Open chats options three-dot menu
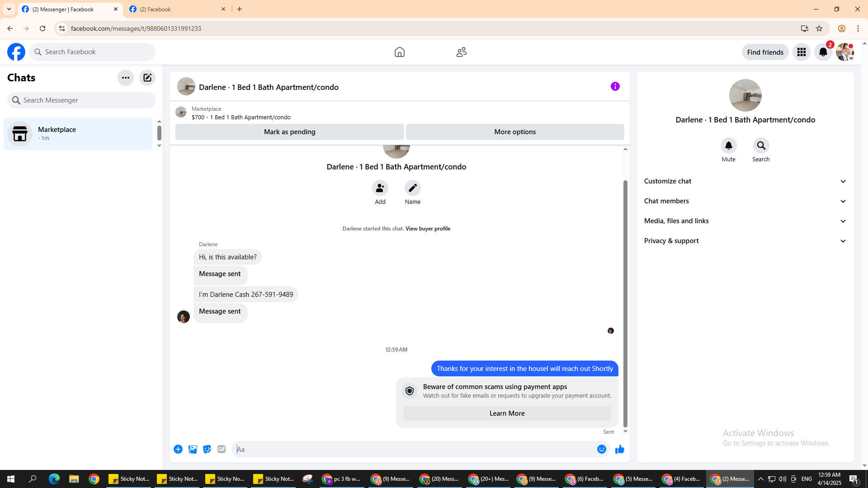 [x=126, y=78]
